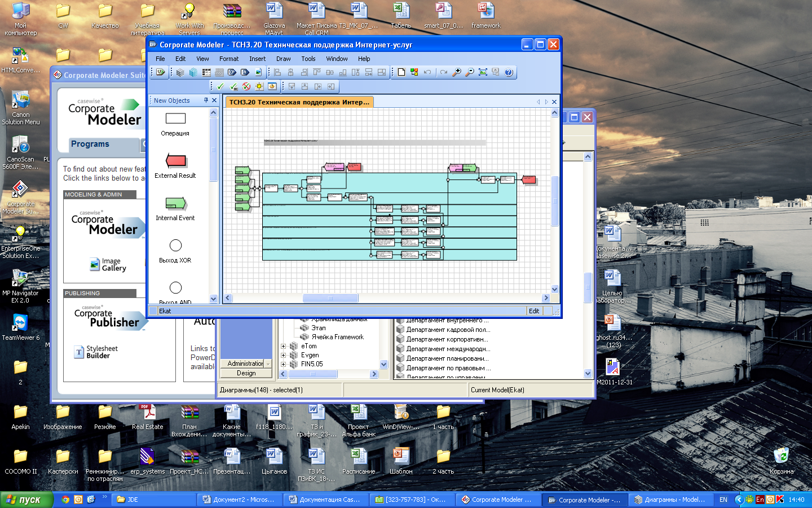
Task: Open the Administration dropdown arrow
Action: (x=268, y=364)
